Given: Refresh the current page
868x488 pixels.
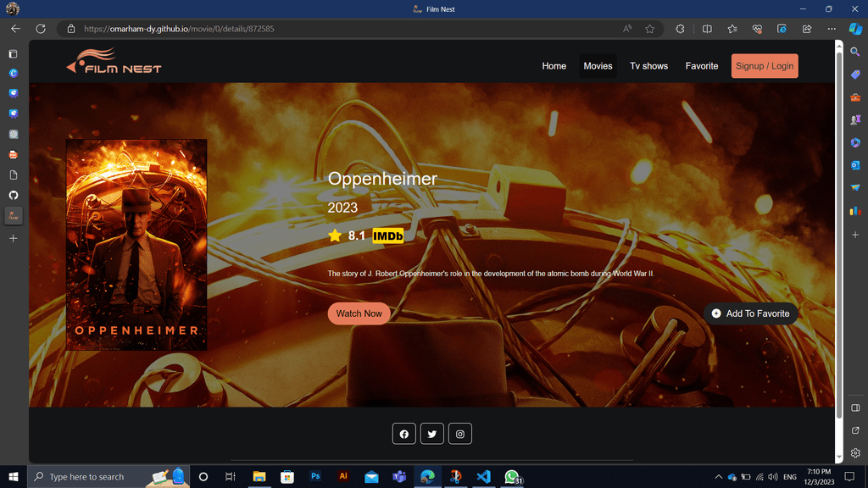Looking at the screenshot, I should 41,29.
